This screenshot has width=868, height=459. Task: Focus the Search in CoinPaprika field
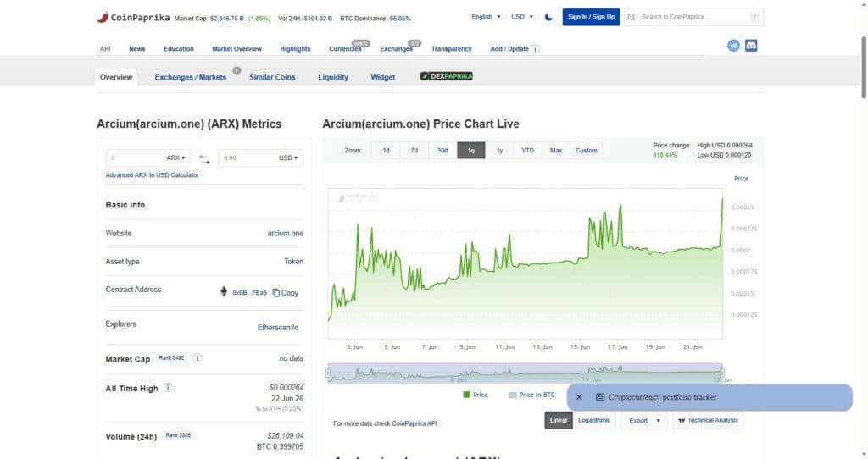[x=693, y=17]
